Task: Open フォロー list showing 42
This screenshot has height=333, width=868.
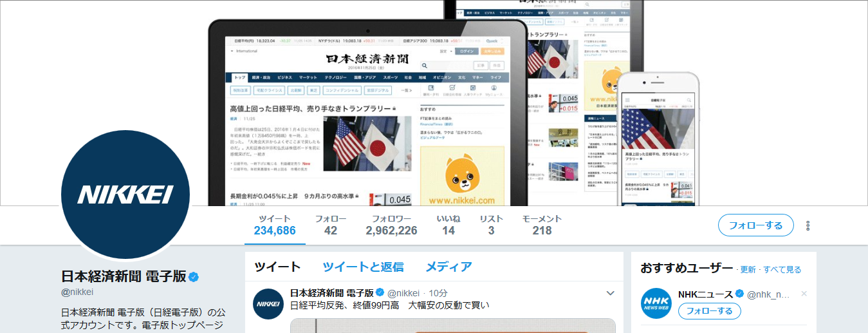Action: [331, 225]
